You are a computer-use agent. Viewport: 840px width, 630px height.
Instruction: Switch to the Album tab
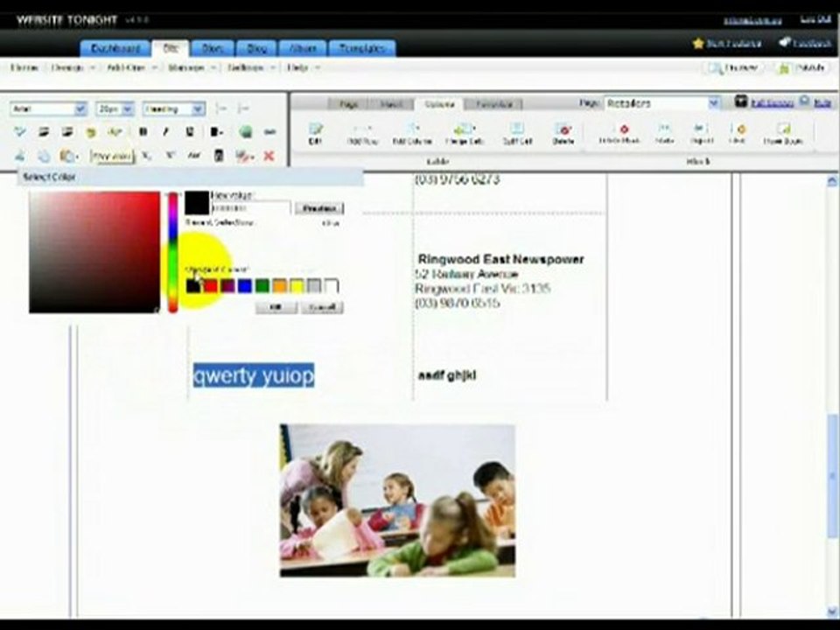tap(303, 48)
